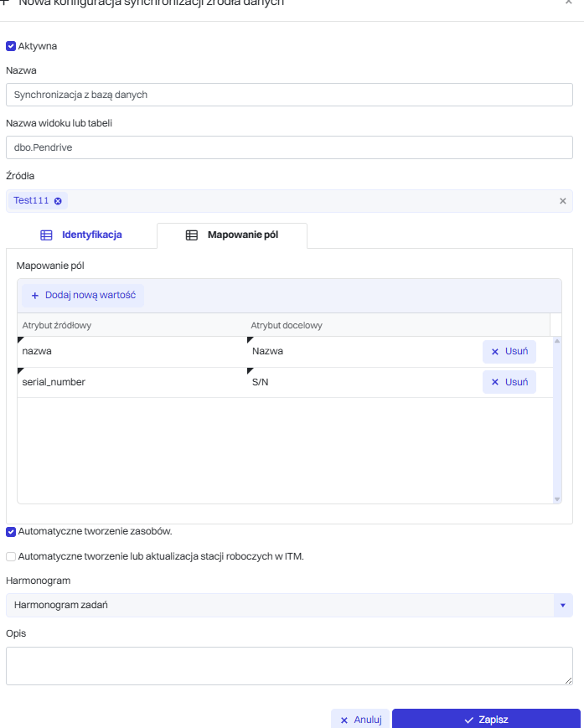Click the table icon on Mapowanie pól tab
Screen dimensions: 584x728
tap(192, 235)
